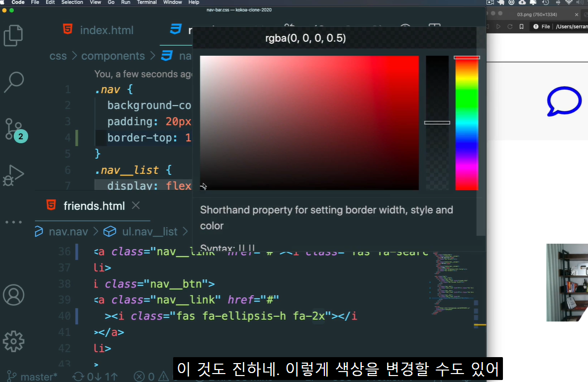The image size is (588, 382).
Task: Click the "Shorthand property for setting border" description
Action: tap(326, 217)
